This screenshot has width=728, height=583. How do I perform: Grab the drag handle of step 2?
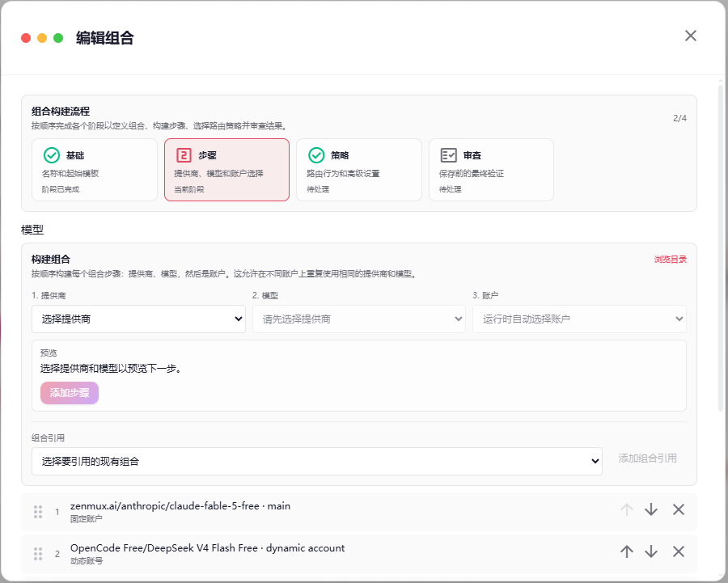point(38,554)
